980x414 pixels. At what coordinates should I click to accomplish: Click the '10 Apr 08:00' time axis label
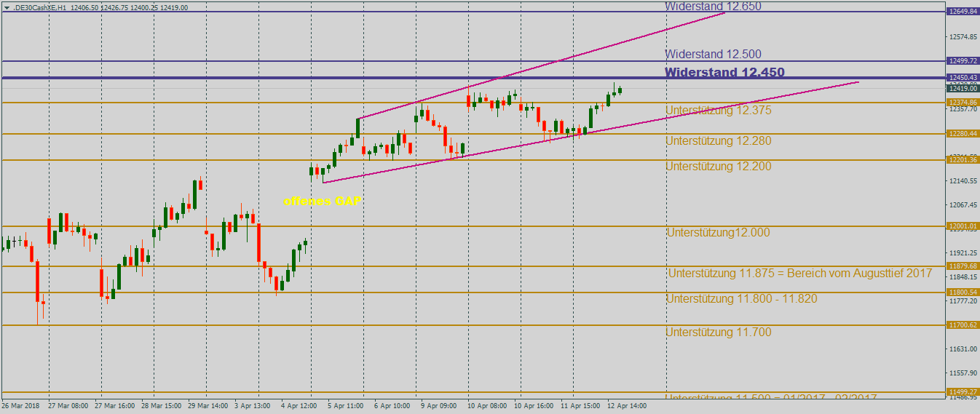point(487,405)
